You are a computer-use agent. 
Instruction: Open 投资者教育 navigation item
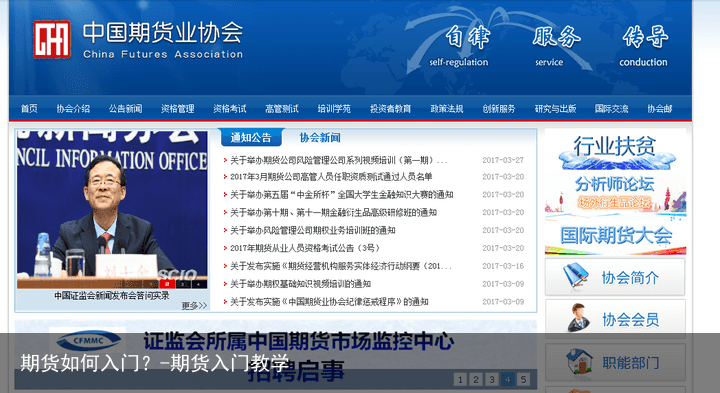click(x=391, y=109)
